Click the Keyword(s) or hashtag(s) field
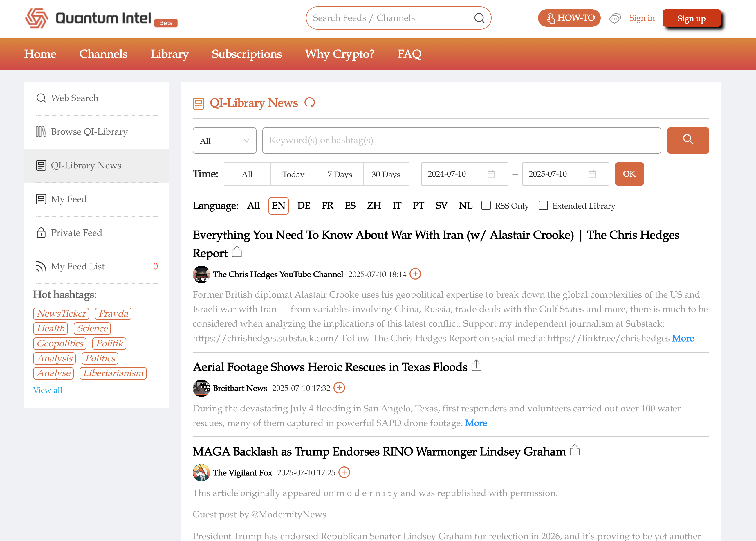756x541 pixels. 461,141
